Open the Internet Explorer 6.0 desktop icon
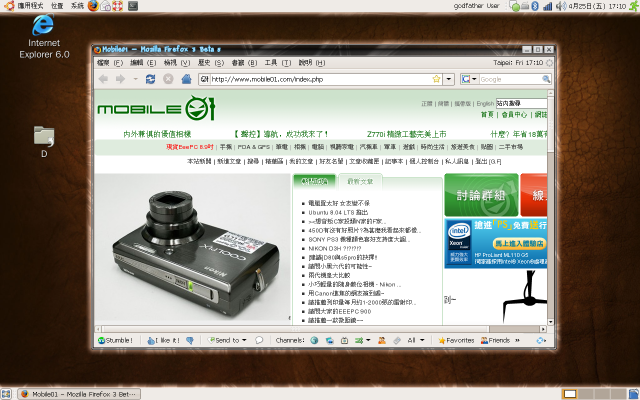This screenshot has width=640, height=400. [44, 36]
